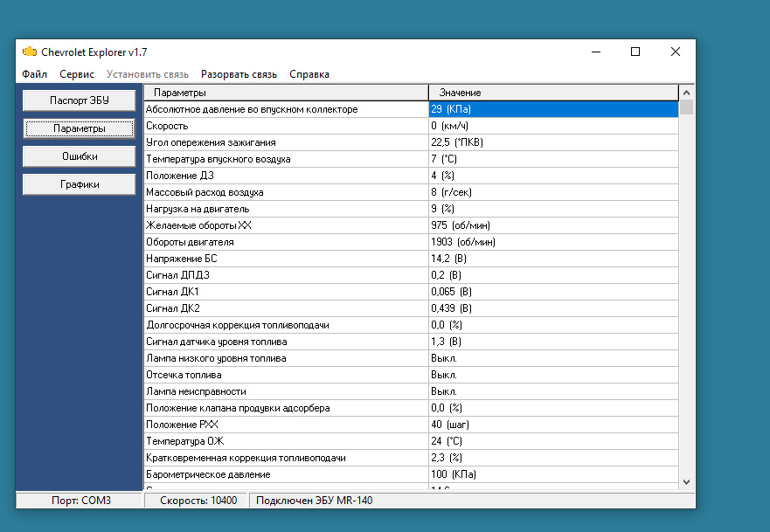Open the Справка menu

(x=309, y=74)
